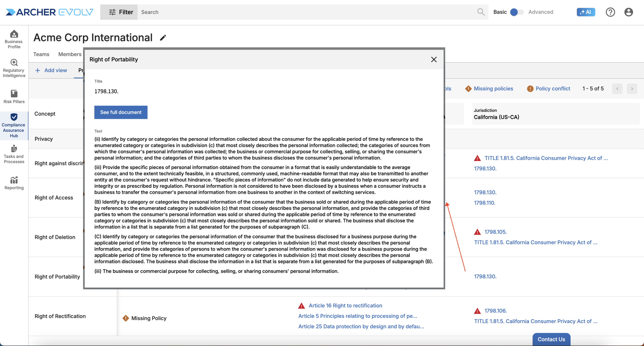
Task: Select the Privacy group row
Action: 44,139
